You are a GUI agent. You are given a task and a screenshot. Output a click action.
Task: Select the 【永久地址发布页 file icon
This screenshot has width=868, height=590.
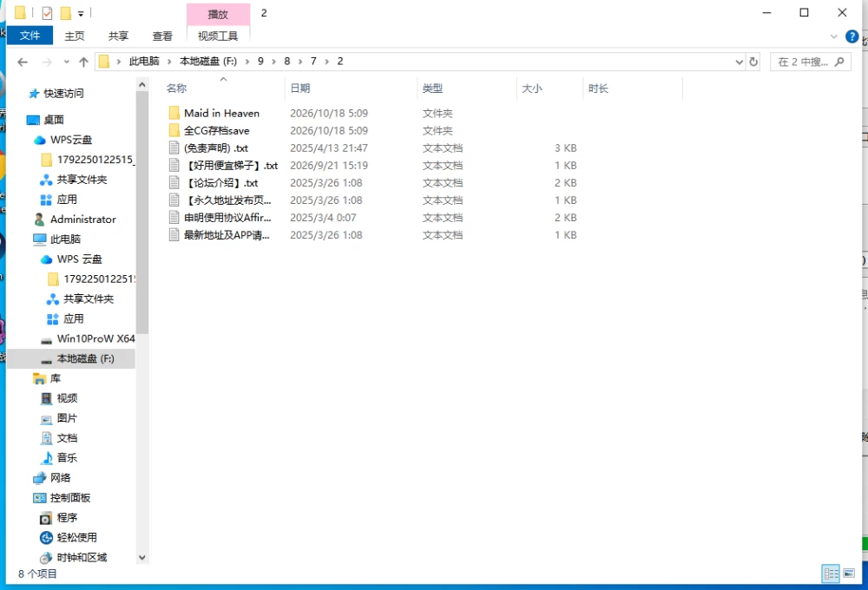174,200
